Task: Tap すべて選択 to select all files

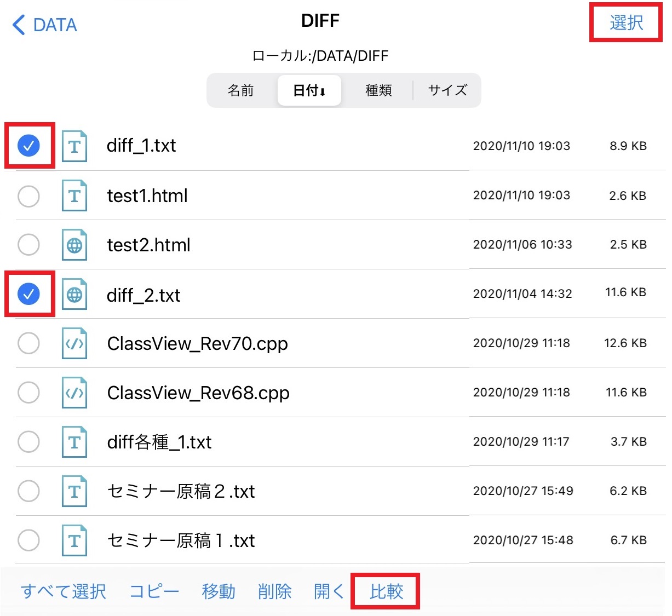Action: coord(63,591)
